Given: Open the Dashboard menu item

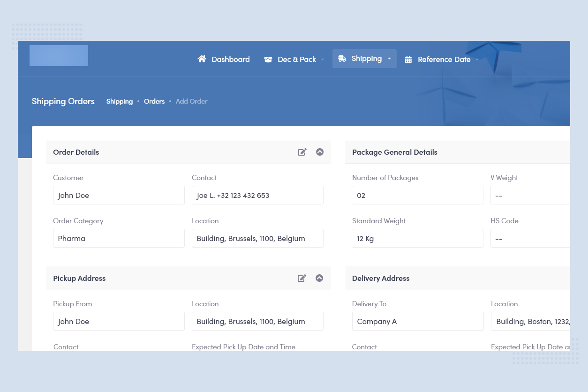Looking at the screenshot, I should (230, 59).
